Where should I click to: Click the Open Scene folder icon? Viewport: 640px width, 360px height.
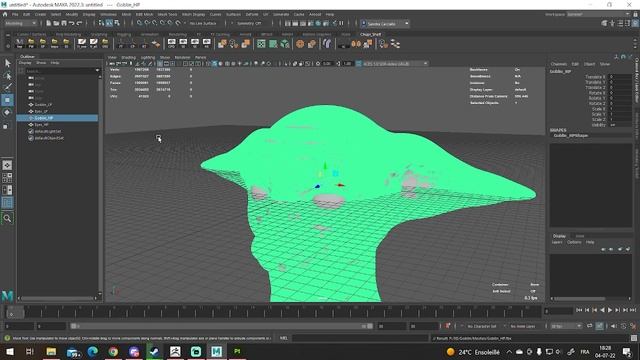(56, 24)
